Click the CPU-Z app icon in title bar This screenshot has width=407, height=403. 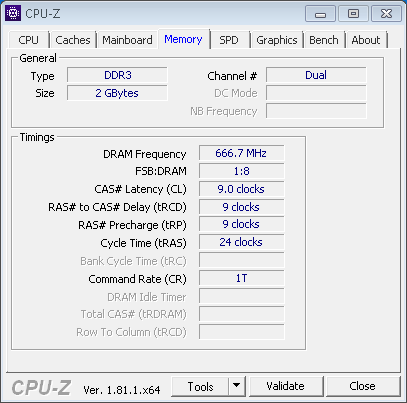(13, 13)
